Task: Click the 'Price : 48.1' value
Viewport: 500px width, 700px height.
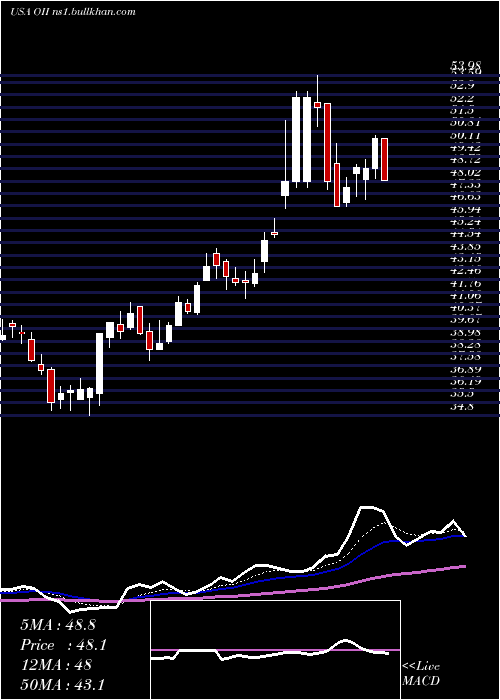Action: (63, 645)
